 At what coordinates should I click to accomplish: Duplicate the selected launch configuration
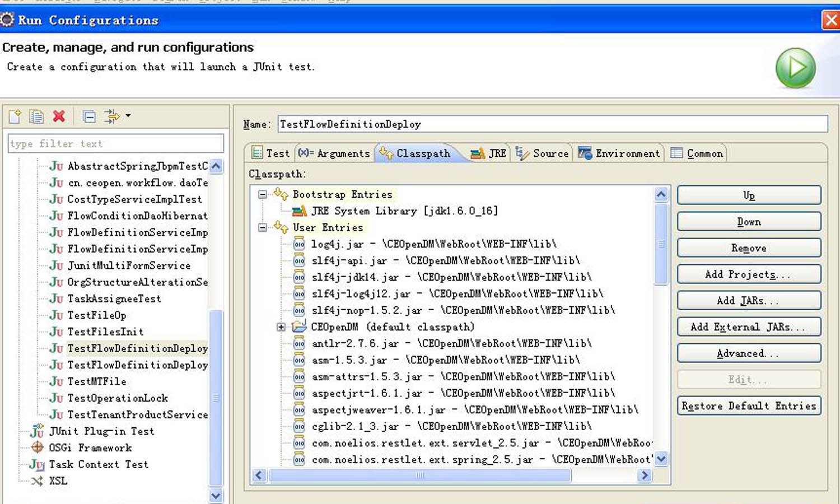[x=36, y=116]
